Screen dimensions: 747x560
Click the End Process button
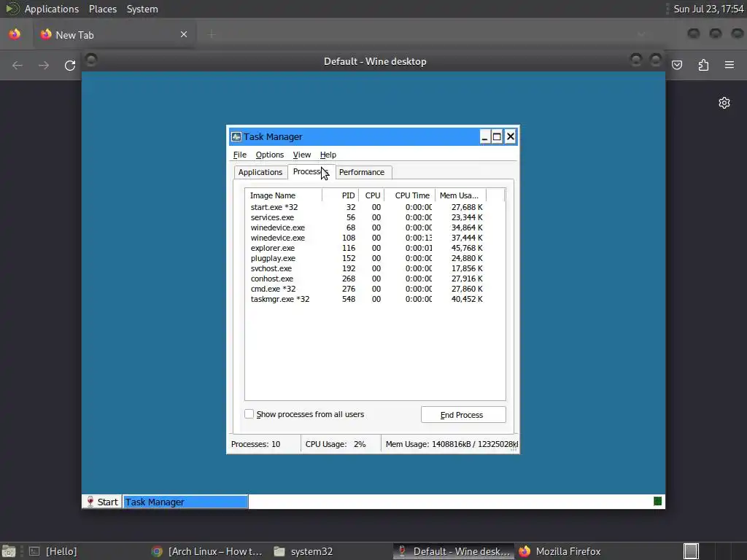pyautogui.click(x=463, y=415)
